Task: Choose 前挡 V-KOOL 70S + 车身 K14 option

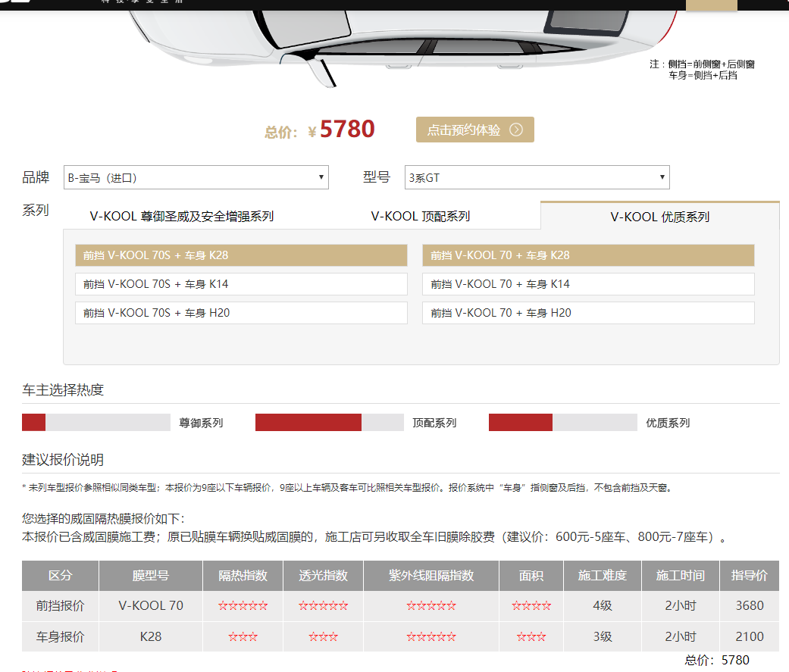Action: click(x=241, y=284)
